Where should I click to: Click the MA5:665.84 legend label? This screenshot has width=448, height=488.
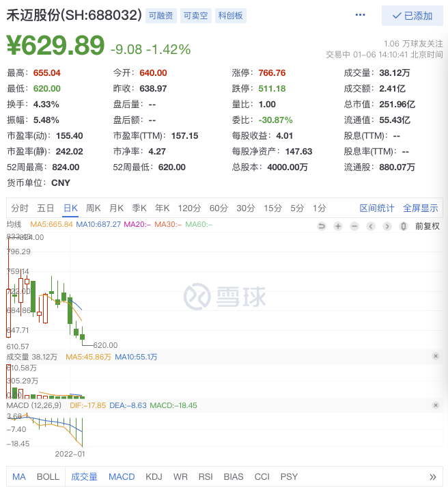(51, 224)
